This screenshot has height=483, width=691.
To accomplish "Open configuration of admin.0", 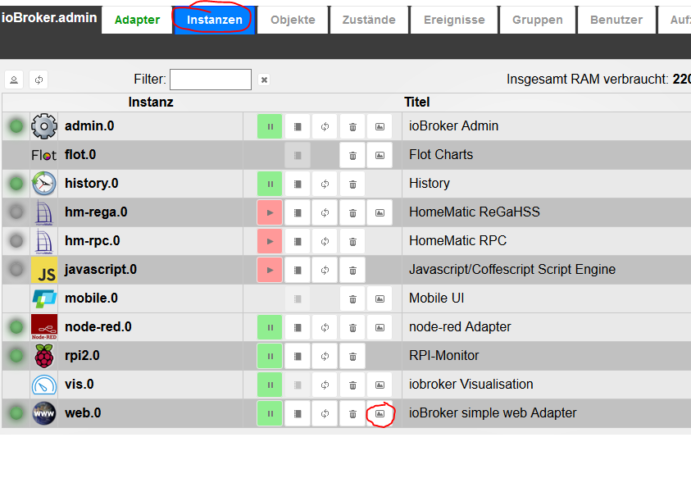I will (297, 126).
